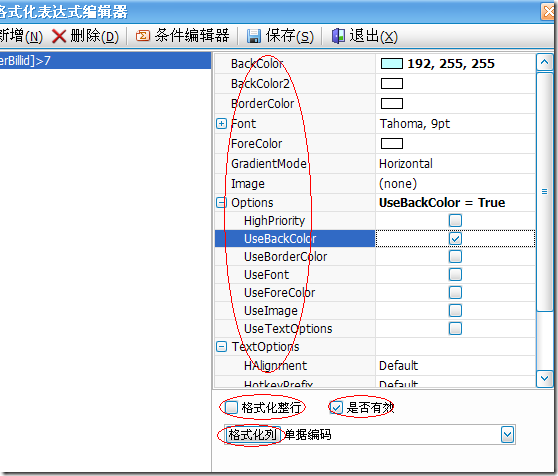Select the Image property row
This screenshot has height=476, width=558.
coord(375,184)
